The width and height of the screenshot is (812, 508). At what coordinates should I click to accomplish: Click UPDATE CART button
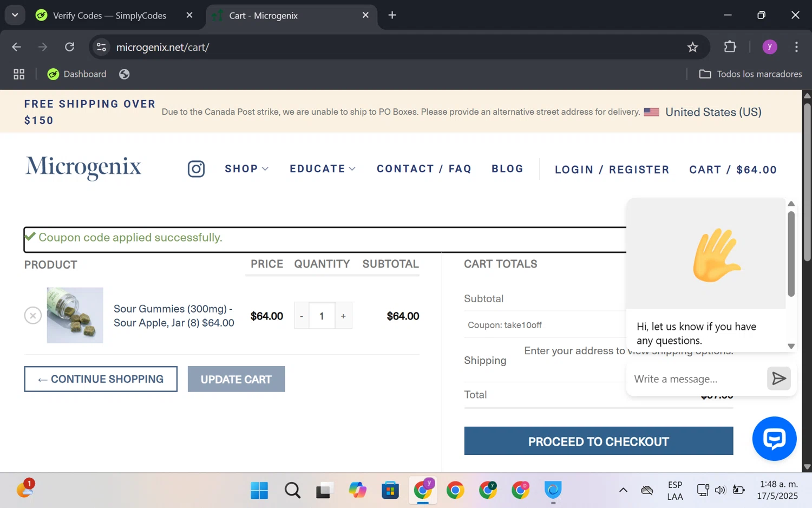tap(236, 379)
